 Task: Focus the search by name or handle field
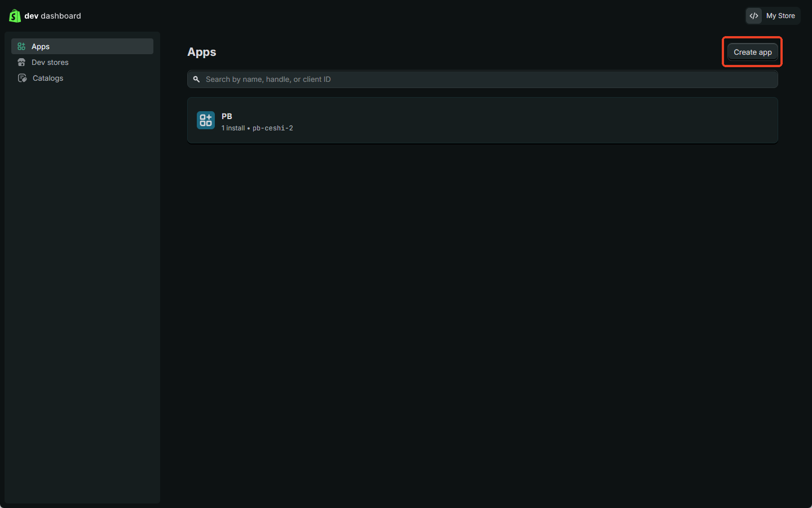485,80
